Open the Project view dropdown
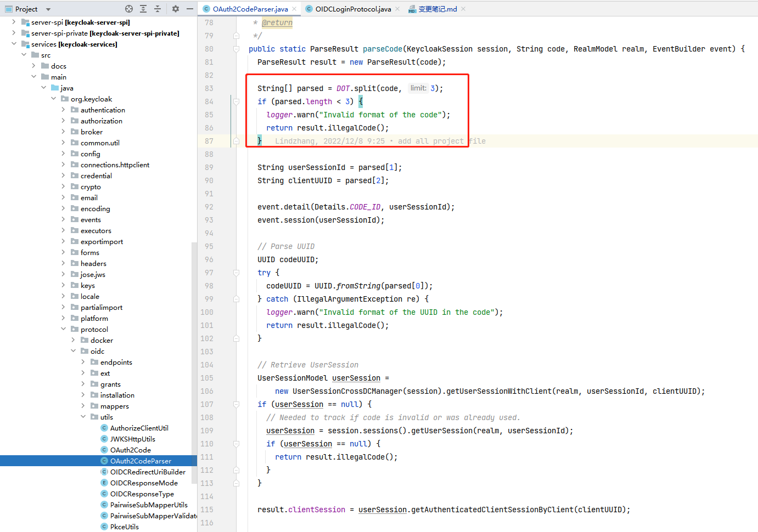The width and height of the screenshot is (758, 532). (48, 9)
